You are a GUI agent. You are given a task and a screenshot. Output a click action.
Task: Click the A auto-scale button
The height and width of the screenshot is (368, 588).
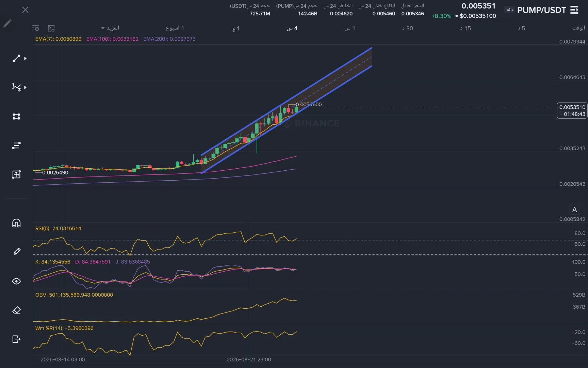point(574,210)
